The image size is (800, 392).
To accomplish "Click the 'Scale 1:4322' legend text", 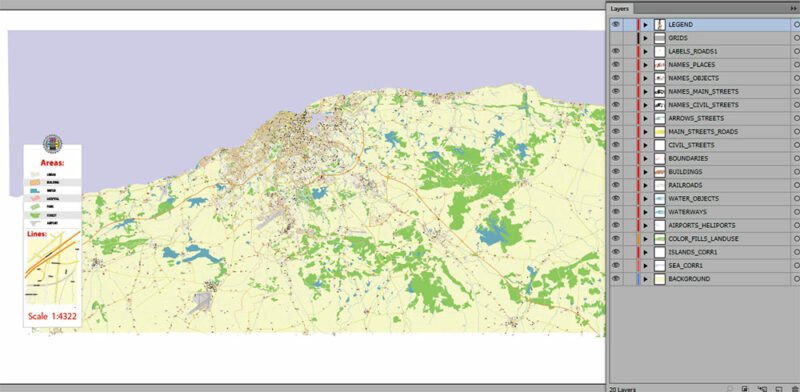I will tap(53, 316).
